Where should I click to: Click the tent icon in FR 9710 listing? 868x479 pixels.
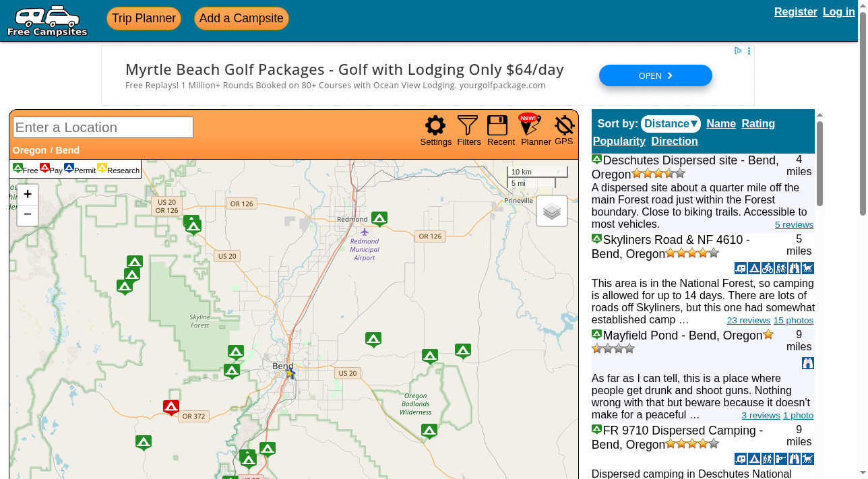pos(754,459)
